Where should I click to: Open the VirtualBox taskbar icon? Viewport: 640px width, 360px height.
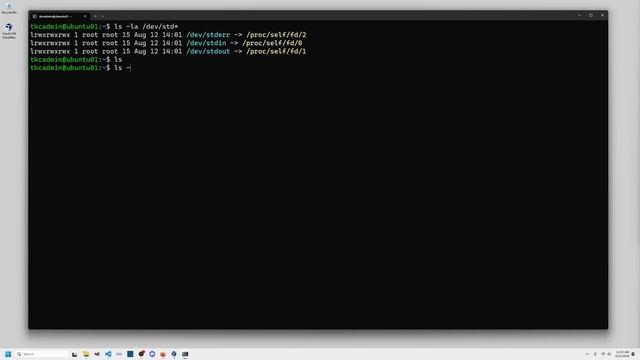tap(174, 354)
